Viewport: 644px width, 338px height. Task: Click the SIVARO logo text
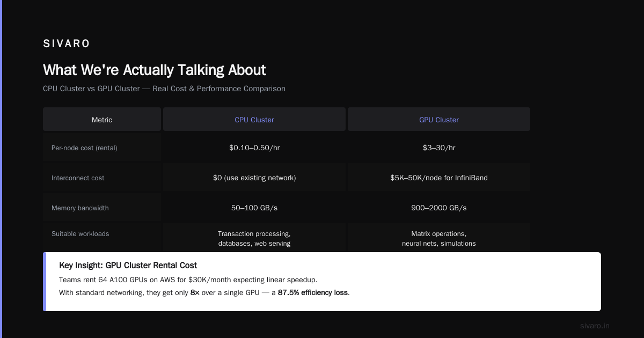67,44
